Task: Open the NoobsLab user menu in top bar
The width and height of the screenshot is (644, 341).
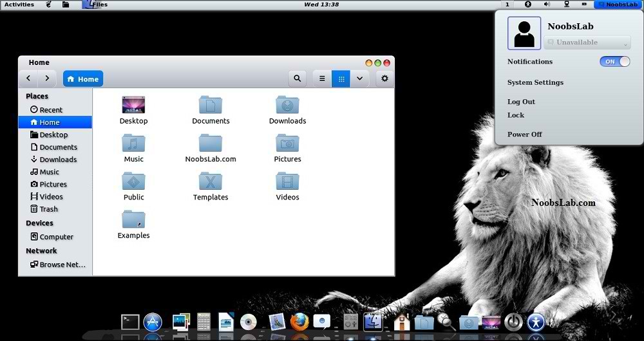Action: coord(618,5)
